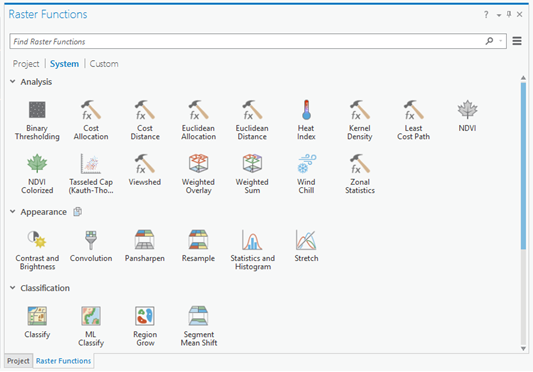Click the vertical scrollbar thumb
Viewport: 533px width, 372px height.
(x=523, y=166)
